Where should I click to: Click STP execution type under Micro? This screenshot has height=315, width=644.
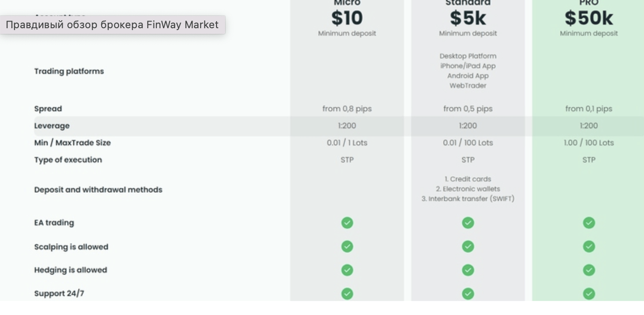347,160
